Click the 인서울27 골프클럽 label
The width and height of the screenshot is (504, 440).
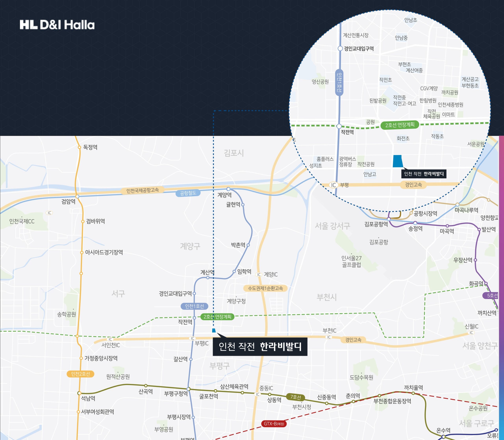(x=352, y=261)
